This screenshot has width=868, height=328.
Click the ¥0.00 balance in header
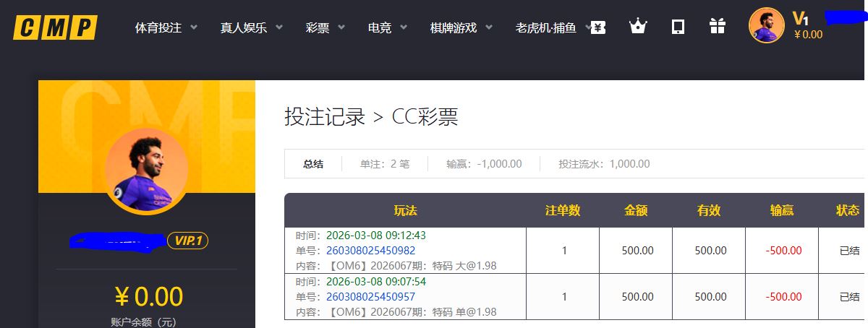(x=808, y=34)
